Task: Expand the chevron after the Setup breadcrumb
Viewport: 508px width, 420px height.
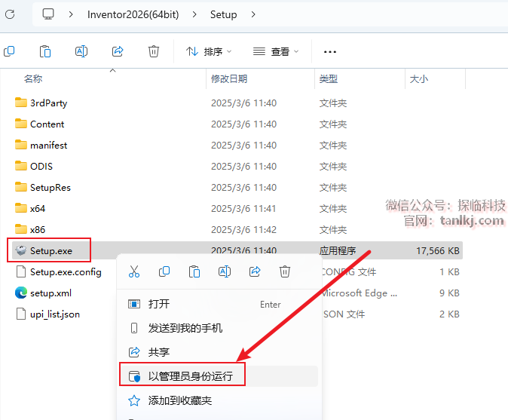Action: (x=253, y=14)
